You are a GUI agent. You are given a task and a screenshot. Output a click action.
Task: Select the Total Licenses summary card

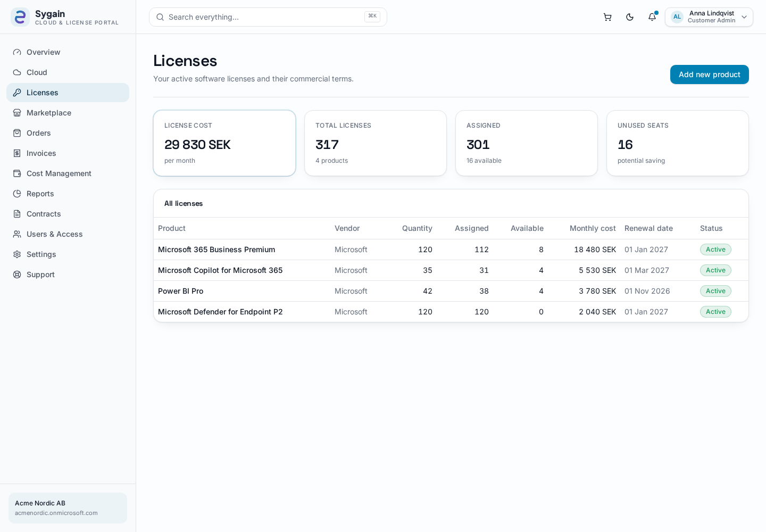(376, 143)
